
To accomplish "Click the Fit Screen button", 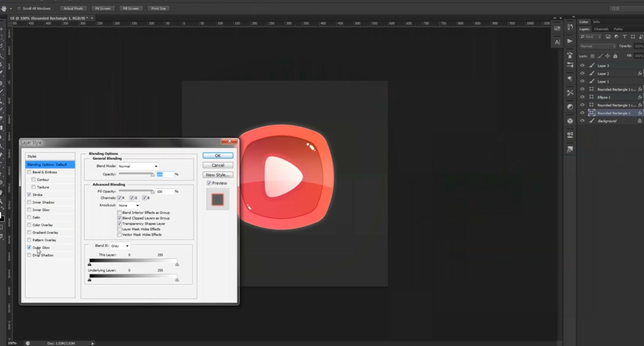I will 103,9.
